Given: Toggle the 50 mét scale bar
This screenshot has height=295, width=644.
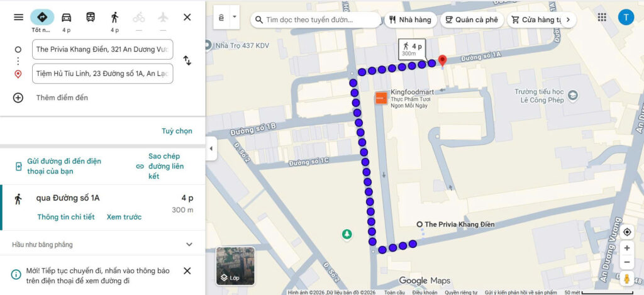Looking at the screenshot, I should click(x=599, y=292).
